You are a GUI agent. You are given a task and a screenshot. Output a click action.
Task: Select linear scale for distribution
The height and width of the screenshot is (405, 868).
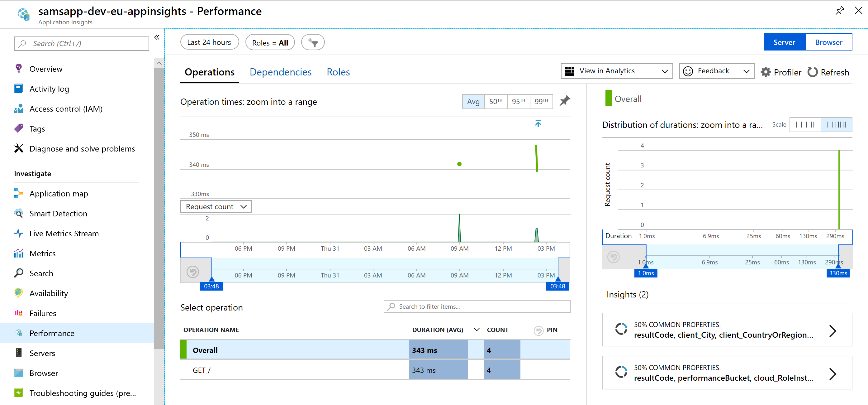[x=805, y=125]
